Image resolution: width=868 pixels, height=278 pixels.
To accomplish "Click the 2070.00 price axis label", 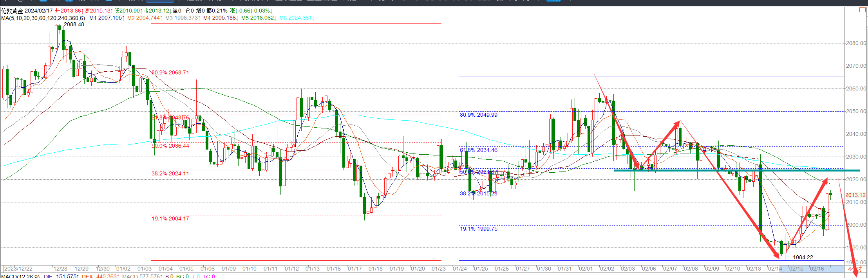I will tap(856, 66).
